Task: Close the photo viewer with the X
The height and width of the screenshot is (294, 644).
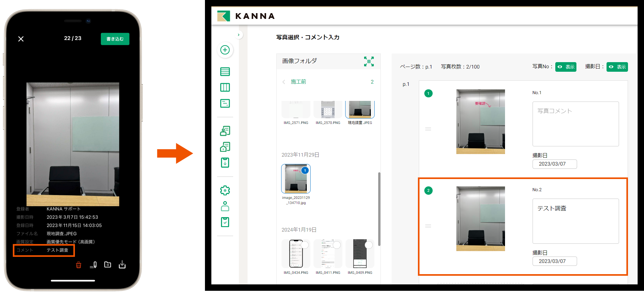Action: click(x=21, y=39)
